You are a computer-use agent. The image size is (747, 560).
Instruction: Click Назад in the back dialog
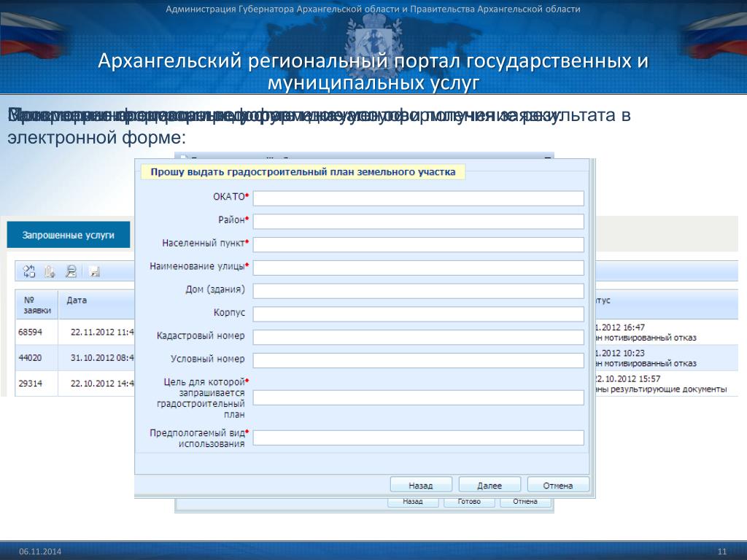click(x=413, y=502)
